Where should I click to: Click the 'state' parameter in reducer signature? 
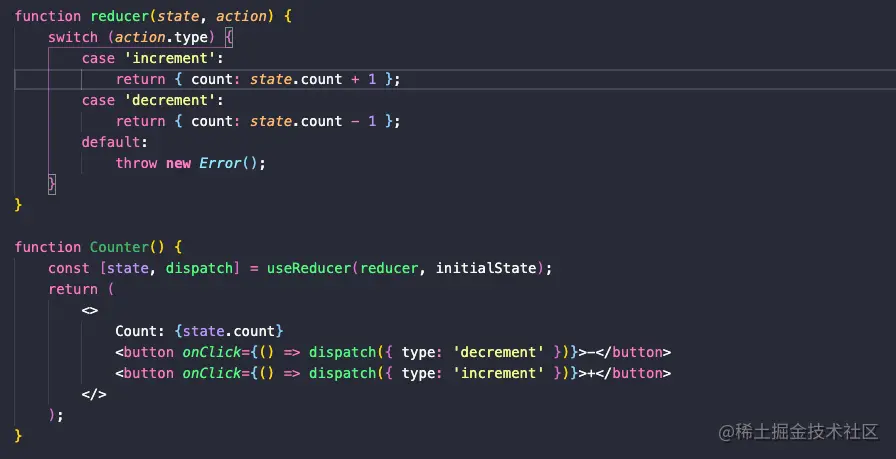tap(178, 16)
